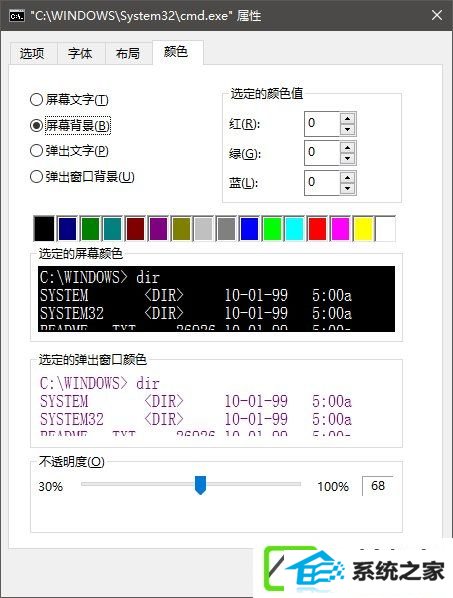The width and height of the screenshot is (453, 598).
Task: Click the cmd icon in title bar
Action: 16,16
